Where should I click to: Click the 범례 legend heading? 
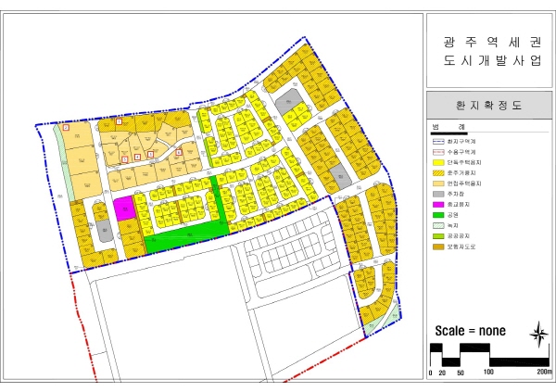[448, 126]
